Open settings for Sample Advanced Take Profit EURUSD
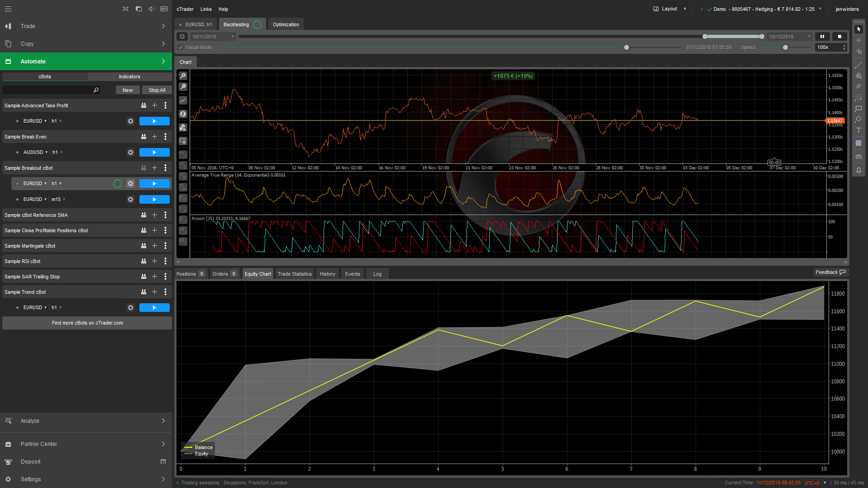Screen dimensions: 868x488 (x=130, y=121)
